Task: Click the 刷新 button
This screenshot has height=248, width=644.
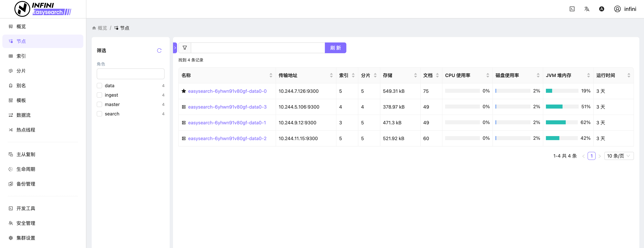Action: pyautogui.click(x=335, y=48)
